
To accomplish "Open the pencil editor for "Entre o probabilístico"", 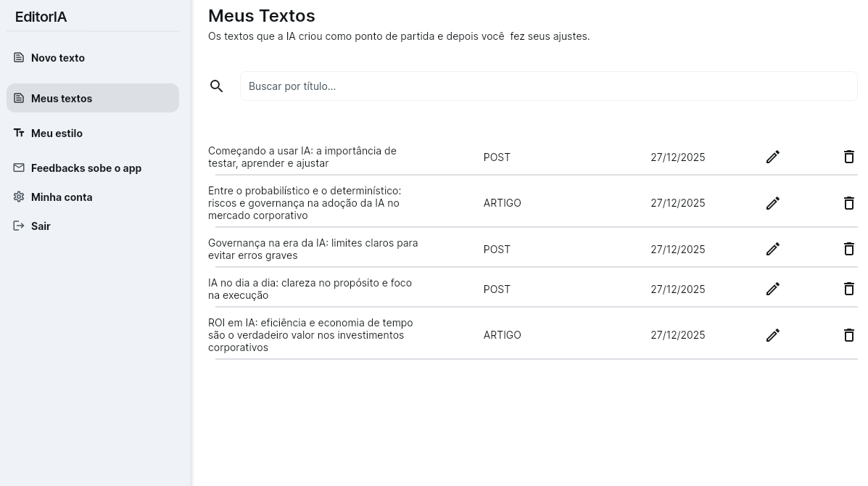I will coord(773,203).
